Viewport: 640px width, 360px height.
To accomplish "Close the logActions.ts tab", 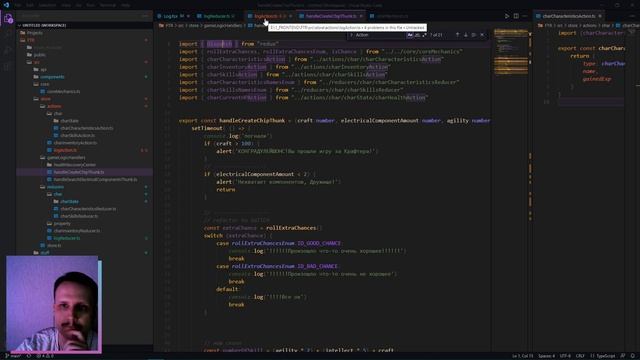I will (x=291, y=16).
